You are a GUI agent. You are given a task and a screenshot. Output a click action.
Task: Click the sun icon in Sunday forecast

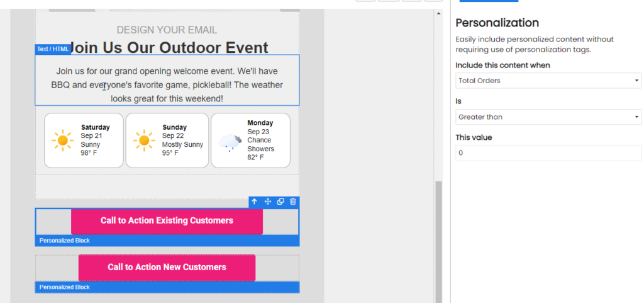(x=144, y=140)
